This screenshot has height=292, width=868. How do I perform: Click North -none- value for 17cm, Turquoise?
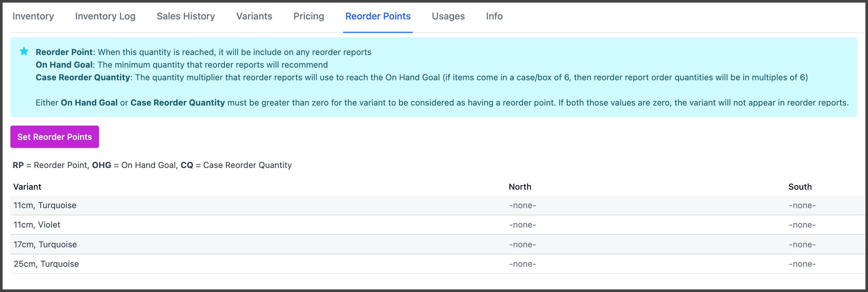pyautogui.click(x=523, y=244)
